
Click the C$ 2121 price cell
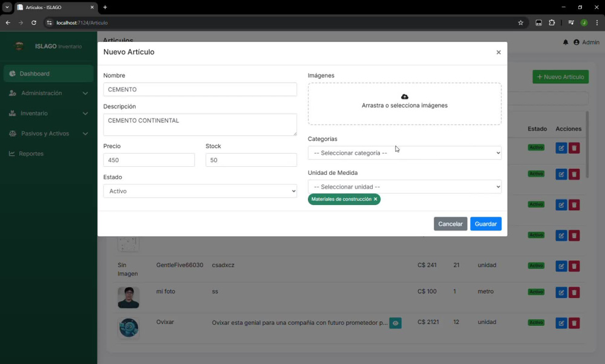[428, 322]
